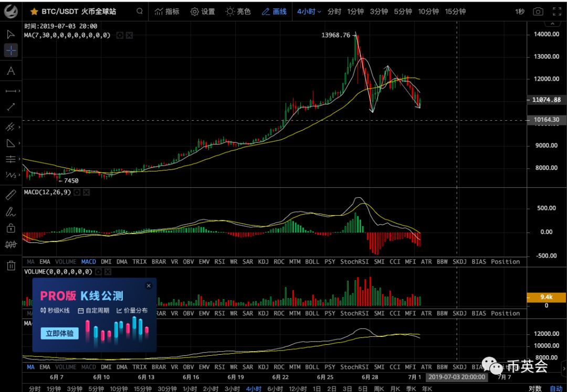This screenshot has height=392, width=567.
Task: Lock drawings with the padlock icon
Action: click(11, 228)
